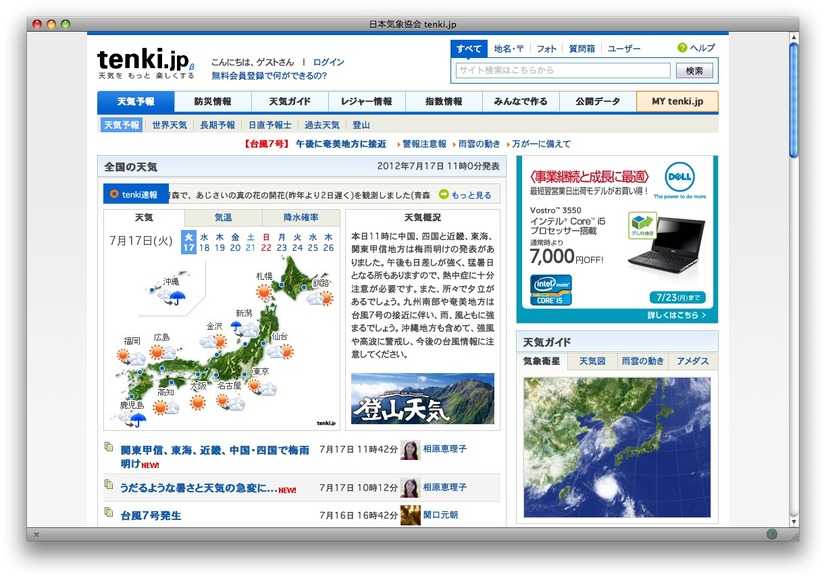Click 詳しくはこちら in Dell advertisement
Screen dimensions: 826x578
click(x=676, y=315)
